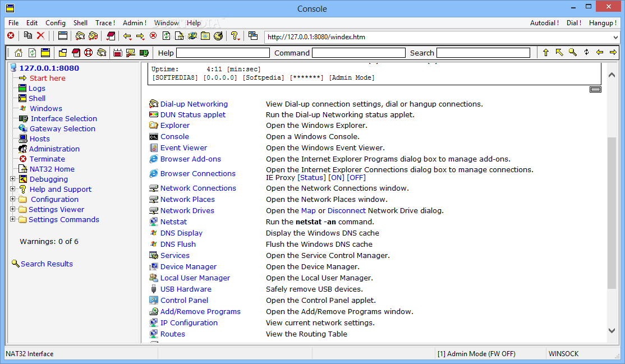Click the yellow question mark help icon
625x364 pixels.
pos(235,36)
